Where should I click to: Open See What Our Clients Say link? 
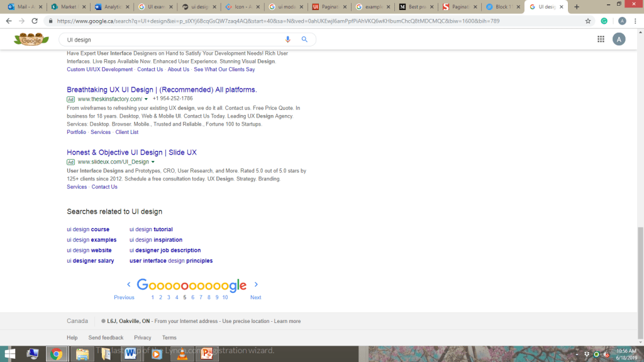(225, 69)
